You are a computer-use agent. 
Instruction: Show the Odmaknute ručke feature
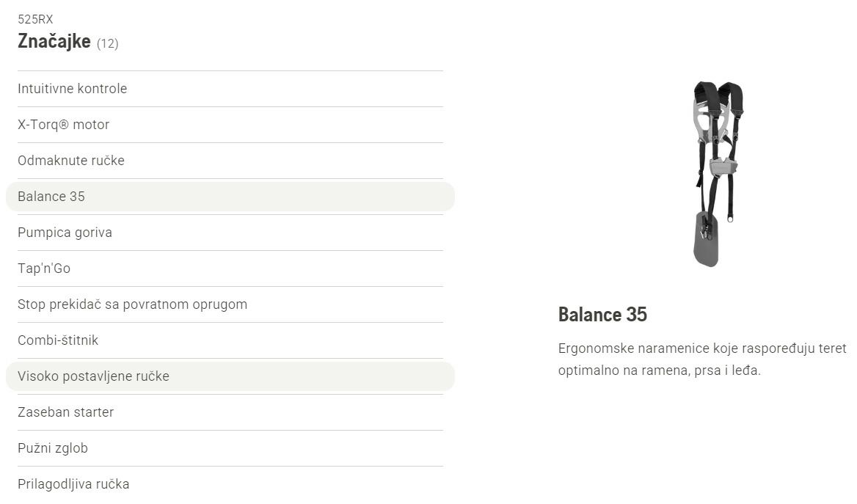click(x=230, y=161)
